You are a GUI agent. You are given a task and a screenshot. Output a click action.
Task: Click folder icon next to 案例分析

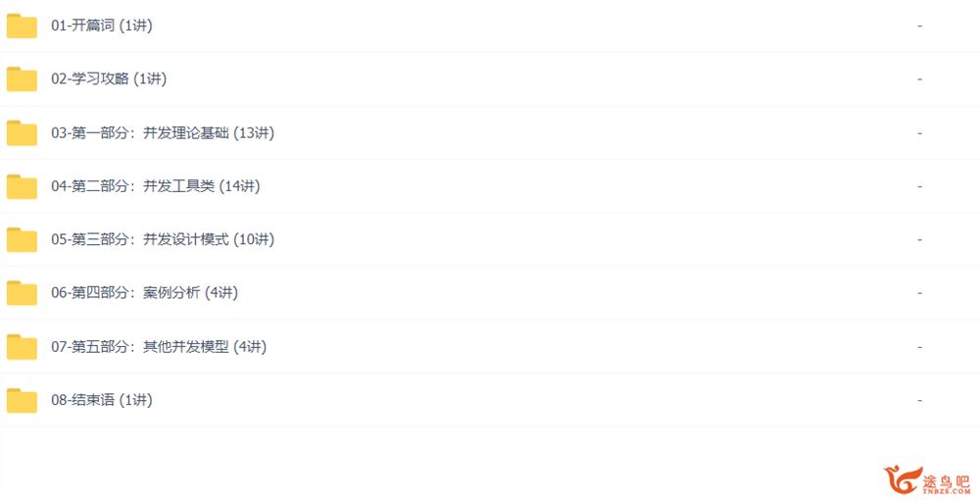(x=22, y=292)
